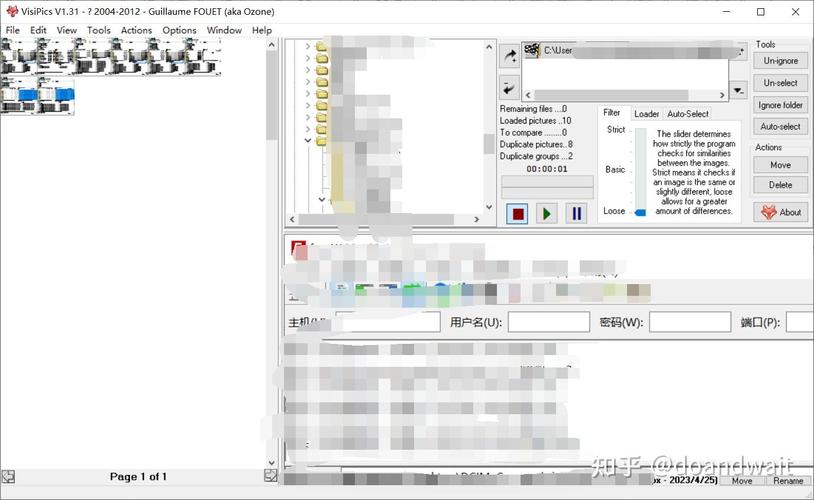Image resolution: width=814 pixels, height=500 pixels.
Task: Click the Rename button in bottom status bar
Action: coord(788,481)
